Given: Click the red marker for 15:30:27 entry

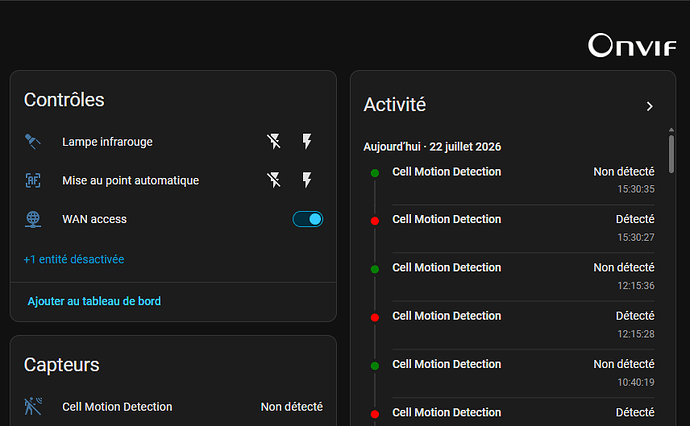Looking at the screenshot, I should 375,221.
